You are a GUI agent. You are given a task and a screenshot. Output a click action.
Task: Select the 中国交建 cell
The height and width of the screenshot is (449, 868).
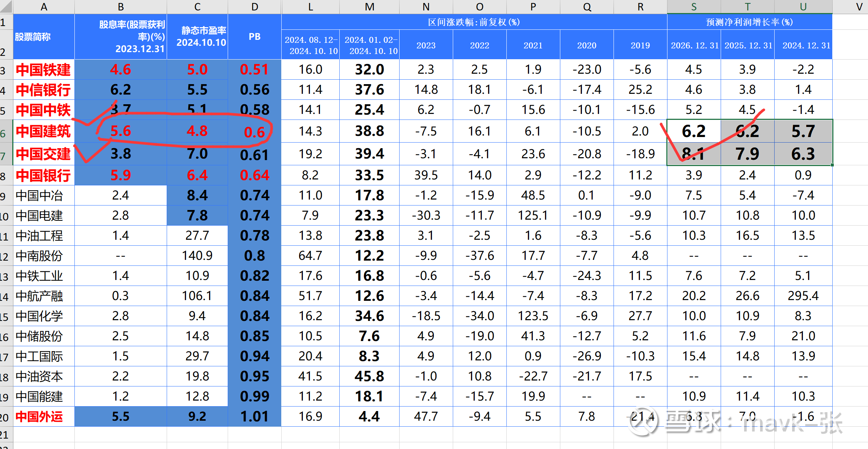[44, 154]
